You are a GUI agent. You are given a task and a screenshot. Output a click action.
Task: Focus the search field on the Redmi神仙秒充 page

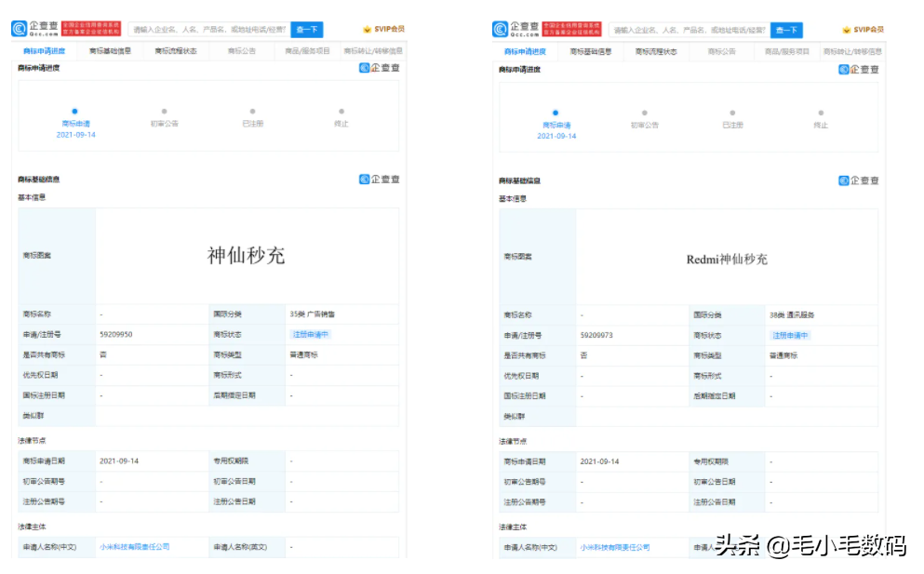point(690,30)
